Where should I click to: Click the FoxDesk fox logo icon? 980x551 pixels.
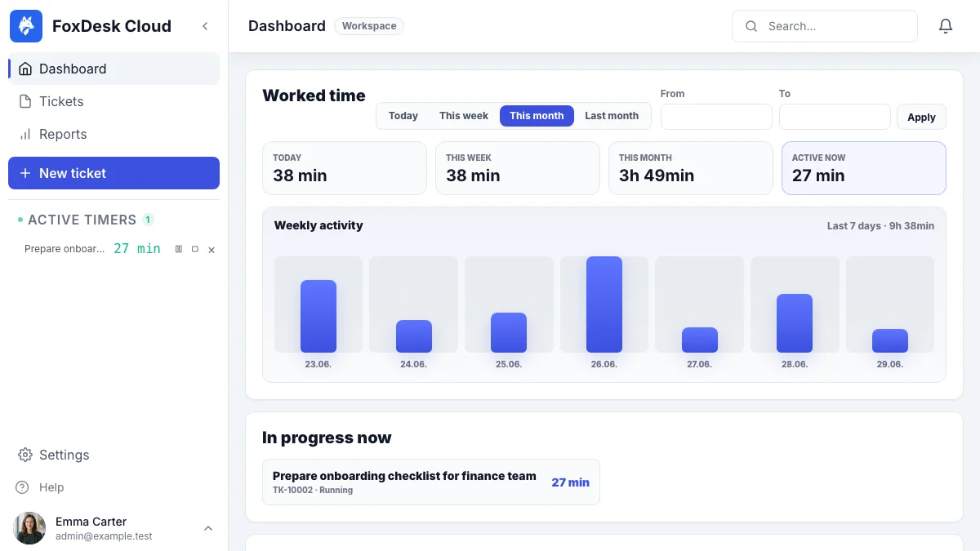[26, 26]
